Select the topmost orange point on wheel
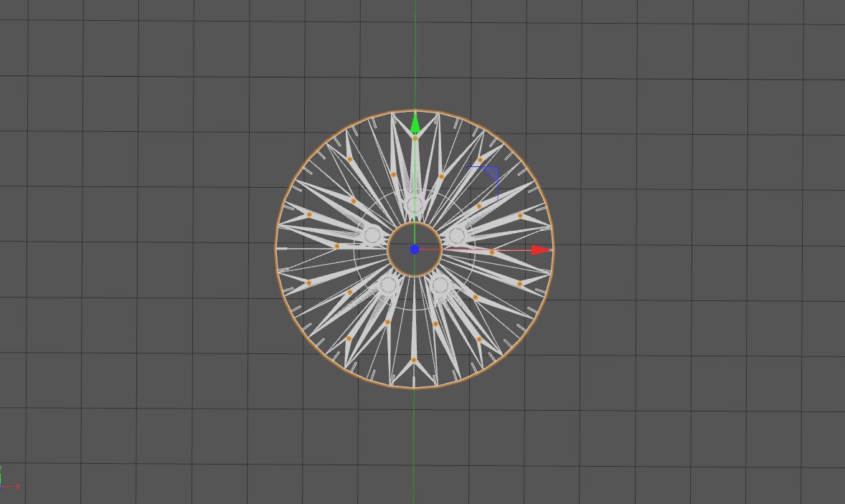Viewport: 845px width, 504px height. pos(415,138)
